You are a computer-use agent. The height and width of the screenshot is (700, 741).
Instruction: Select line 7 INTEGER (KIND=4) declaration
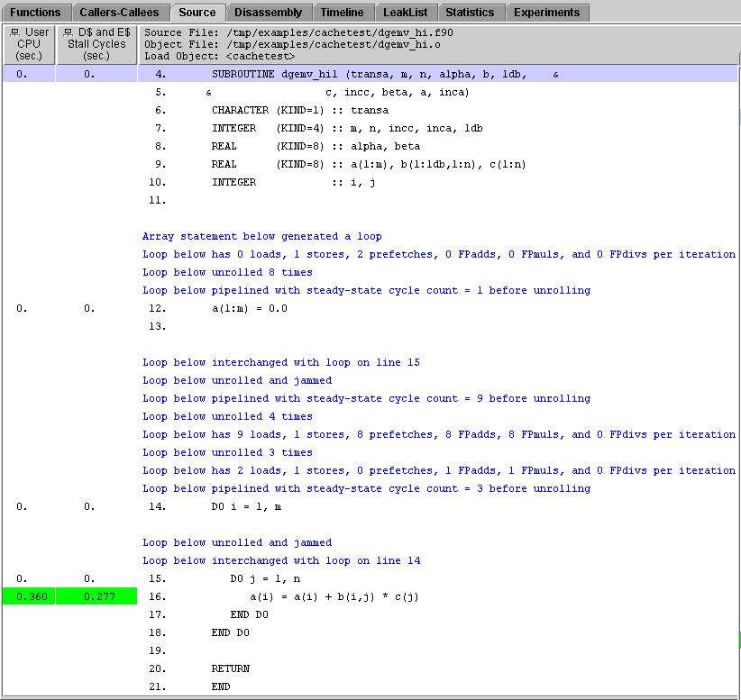pos(347,128)
